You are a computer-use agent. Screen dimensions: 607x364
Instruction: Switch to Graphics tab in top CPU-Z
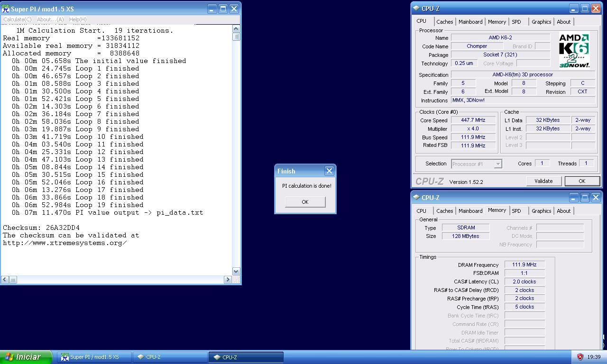tap(541, 22)
